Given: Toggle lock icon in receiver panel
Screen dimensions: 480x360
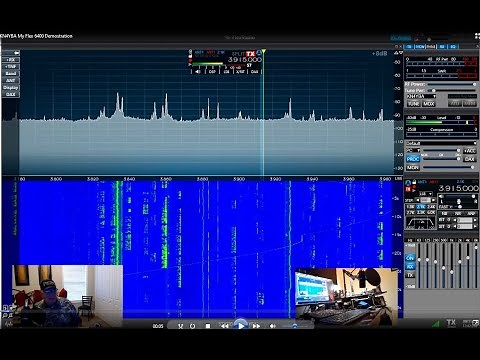Looking at the screenshot, I should (x=414, y=182).
